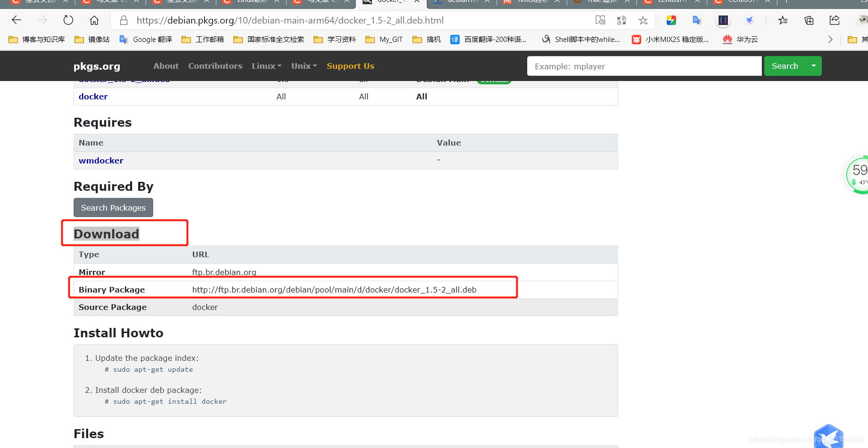Reload the current page
The height and width of the screenshot is (448, 868).
point(68,20)
